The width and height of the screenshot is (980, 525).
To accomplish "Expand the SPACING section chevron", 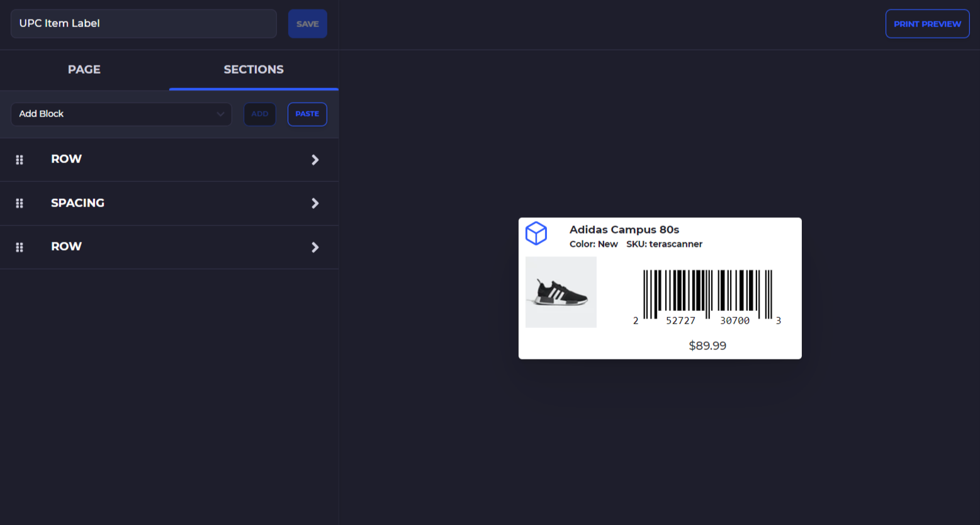I will (315, 203).
